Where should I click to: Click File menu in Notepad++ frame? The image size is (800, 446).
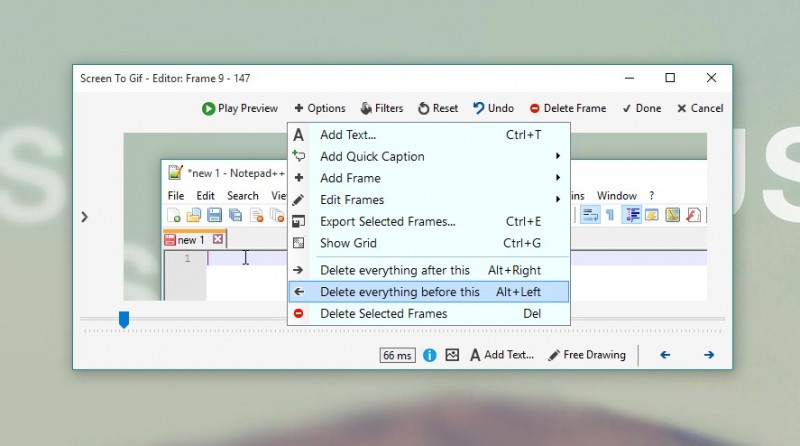point(176,195)
